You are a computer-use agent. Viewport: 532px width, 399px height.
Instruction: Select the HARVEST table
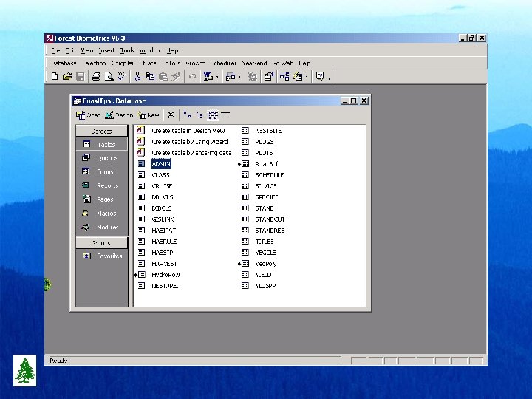[x=164, y=264]
